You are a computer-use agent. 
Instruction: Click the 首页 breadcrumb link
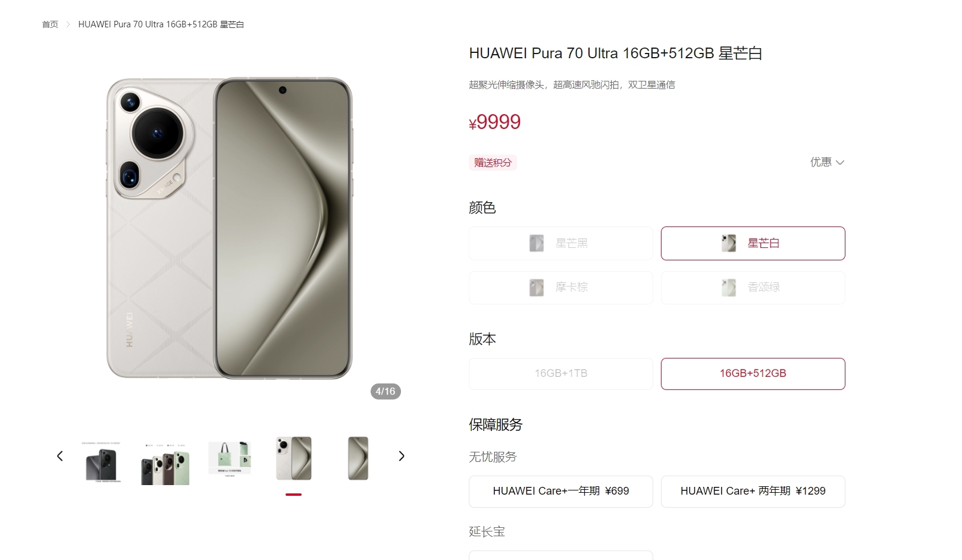tap(50, 24)
